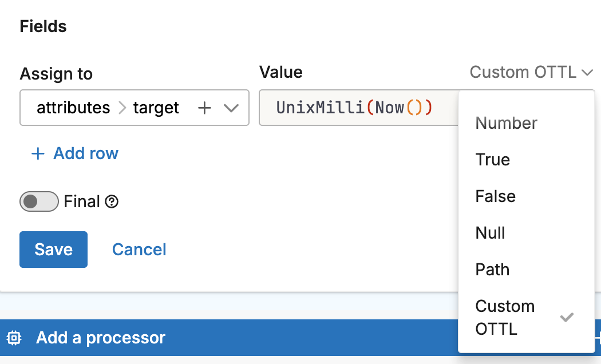Click the target segment in Assign to path
Screen dimensions: 601x364
(156, 108)
